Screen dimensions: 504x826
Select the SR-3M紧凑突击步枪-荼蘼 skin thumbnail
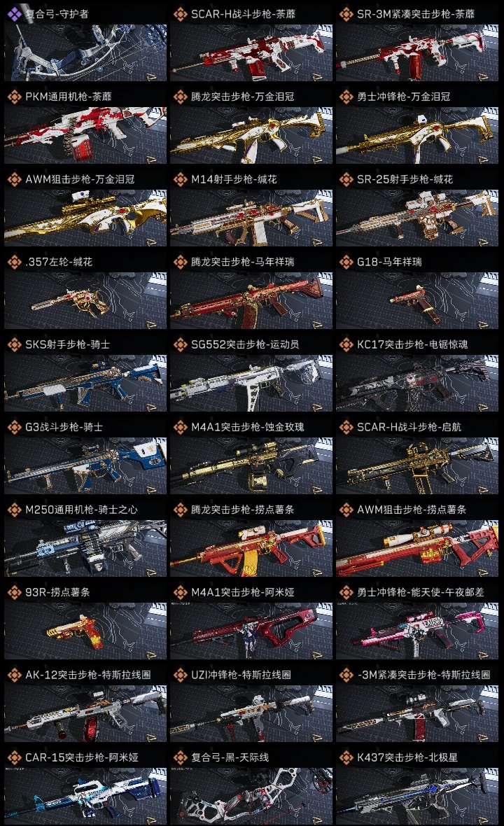pos(417,52)
